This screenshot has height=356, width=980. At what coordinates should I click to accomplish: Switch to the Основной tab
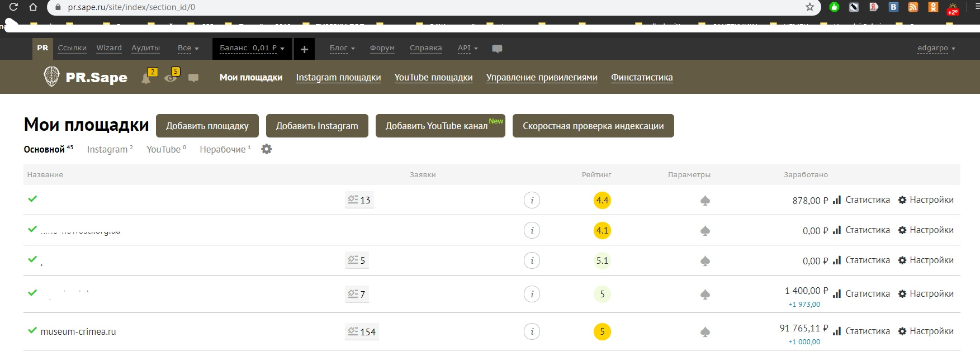pyautogui.click(x=48, y=149)
